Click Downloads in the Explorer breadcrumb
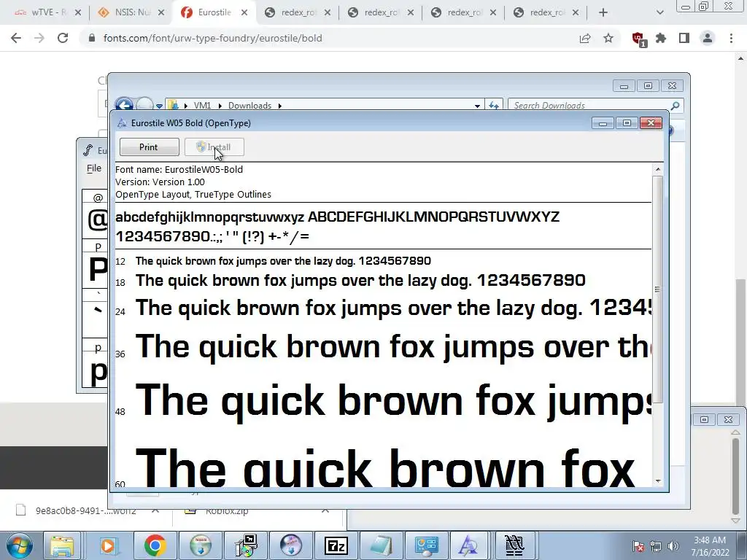 pyautogui.click(x=249, y=106)
